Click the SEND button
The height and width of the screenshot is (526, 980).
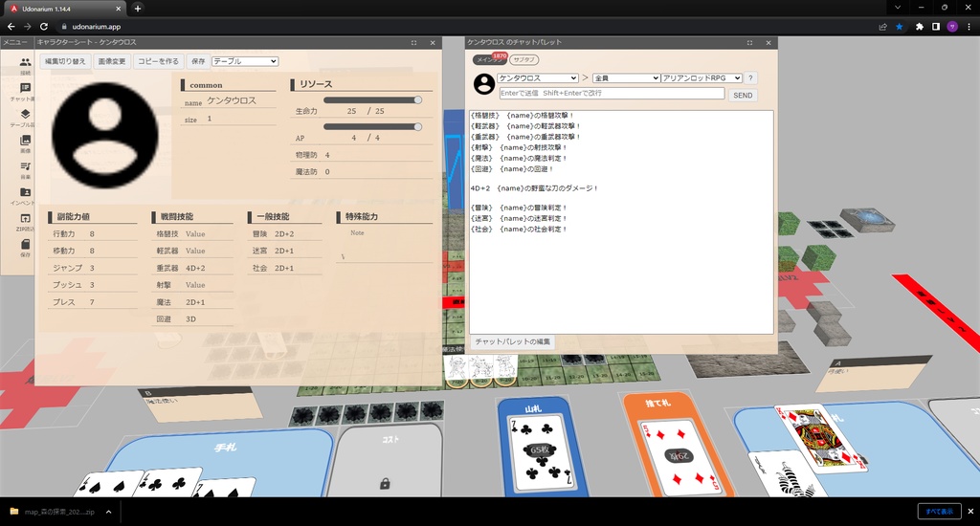coord(743,95)
